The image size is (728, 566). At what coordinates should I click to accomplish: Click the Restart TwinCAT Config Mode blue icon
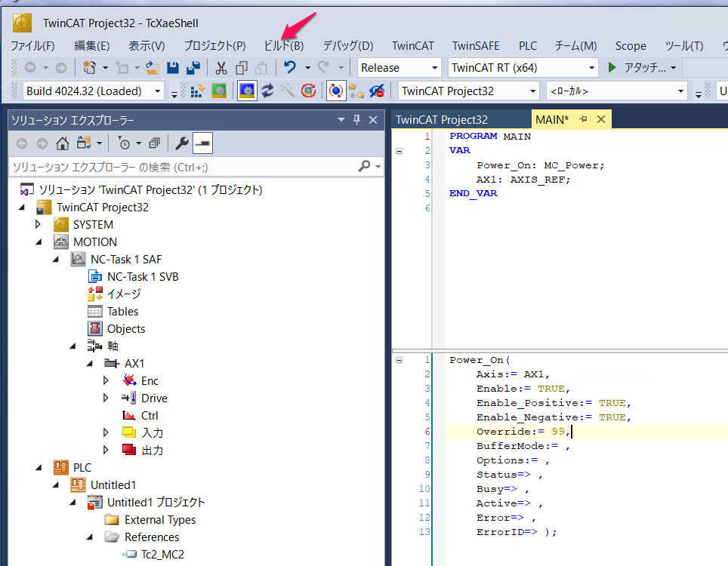247,91
